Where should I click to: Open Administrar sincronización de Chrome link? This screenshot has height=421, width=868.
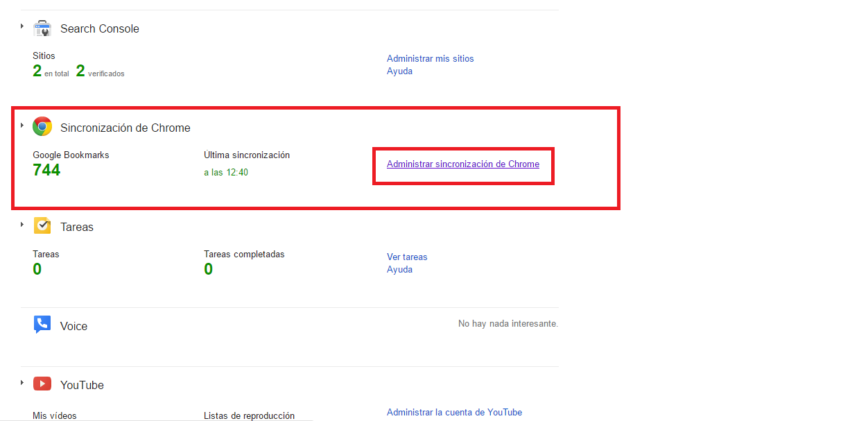pos(463,164)
